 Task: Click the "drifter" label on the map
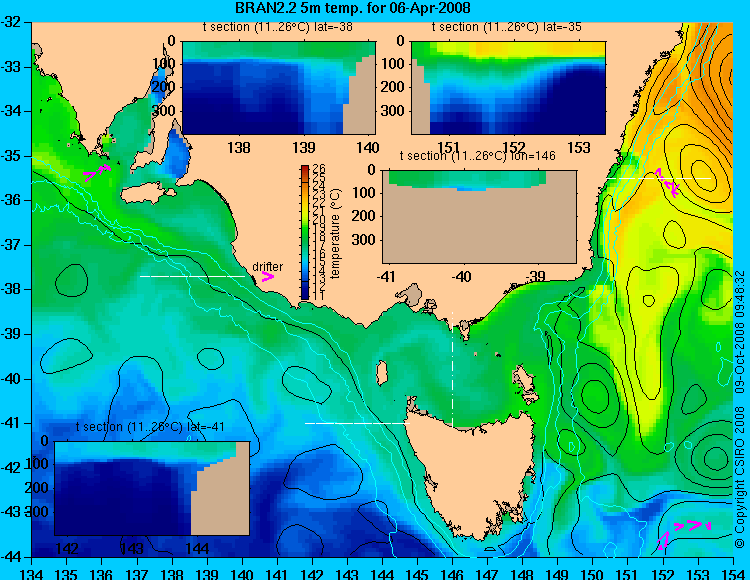267,267
